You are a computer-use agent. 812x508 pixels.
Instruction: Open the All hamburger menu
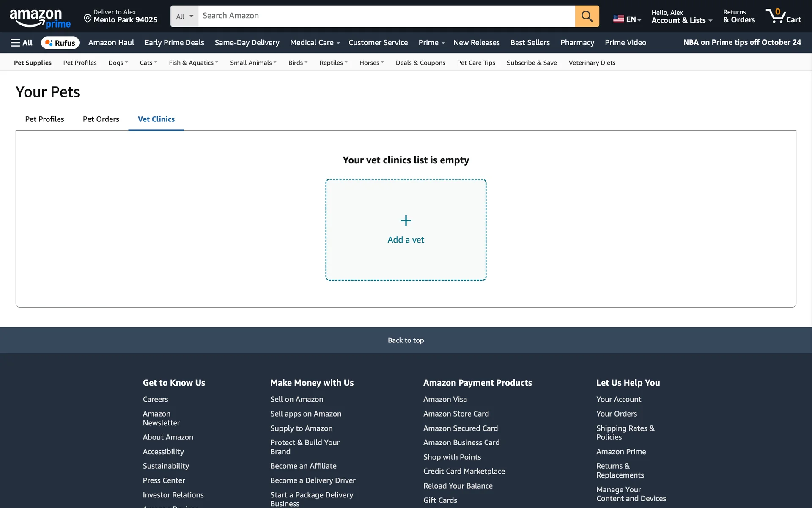22,43
